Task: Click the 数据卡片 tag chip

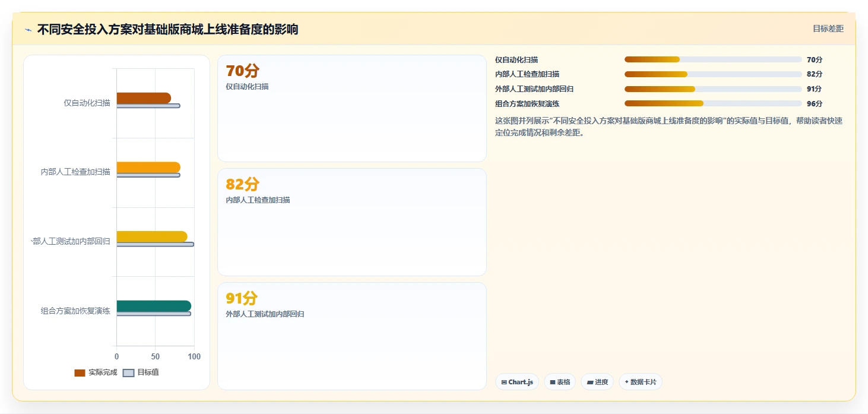Action: (641, 382)
